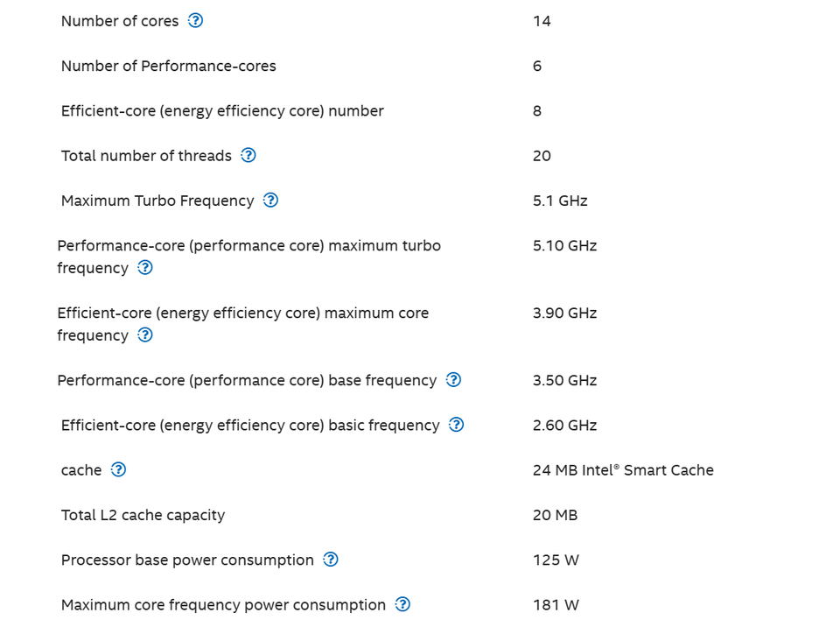Click the Number of Performance-cores label
Screen dimensions: 840x634
coord(168,66)
